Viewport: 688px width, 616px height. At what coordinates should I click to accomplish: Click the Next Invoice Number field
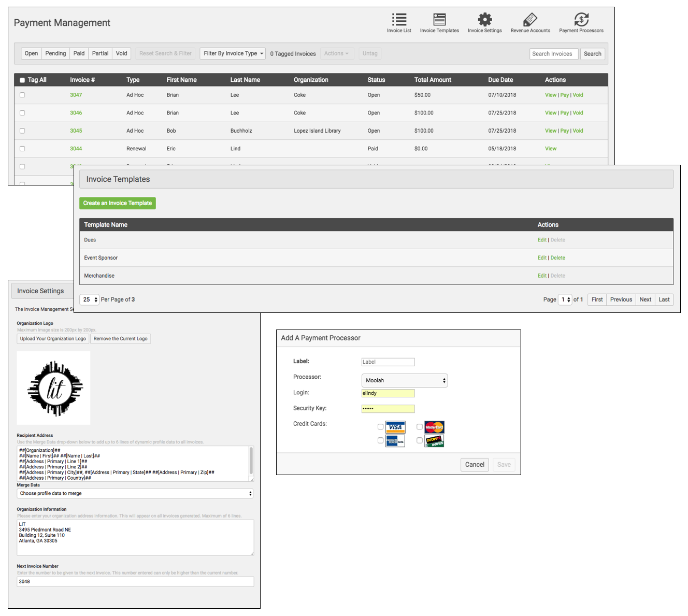click(x=135, y=582)
